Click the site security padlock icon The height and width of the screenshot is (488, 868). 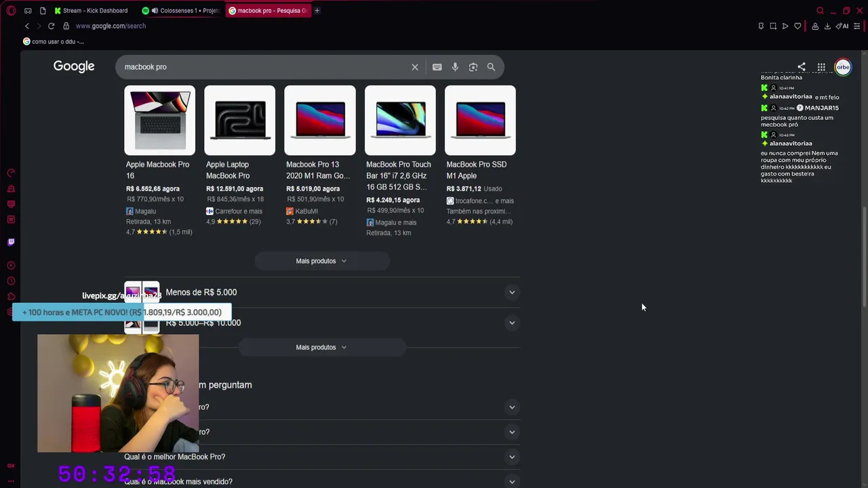66,26
